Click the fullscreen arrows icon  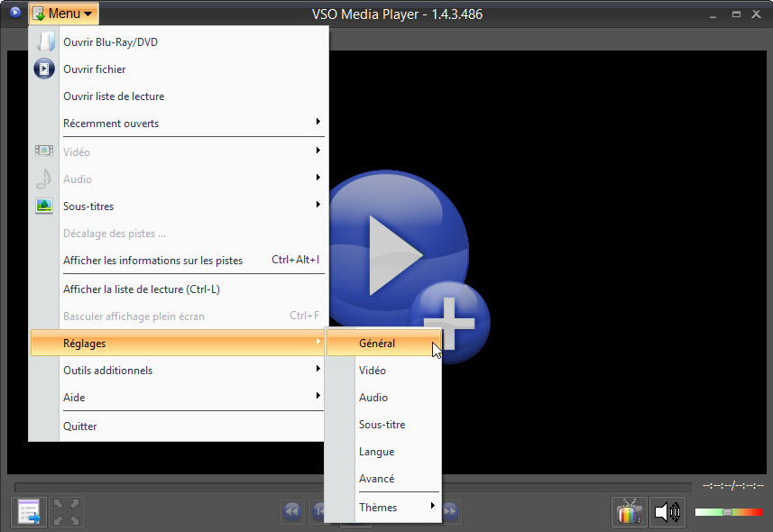point(66,512)
